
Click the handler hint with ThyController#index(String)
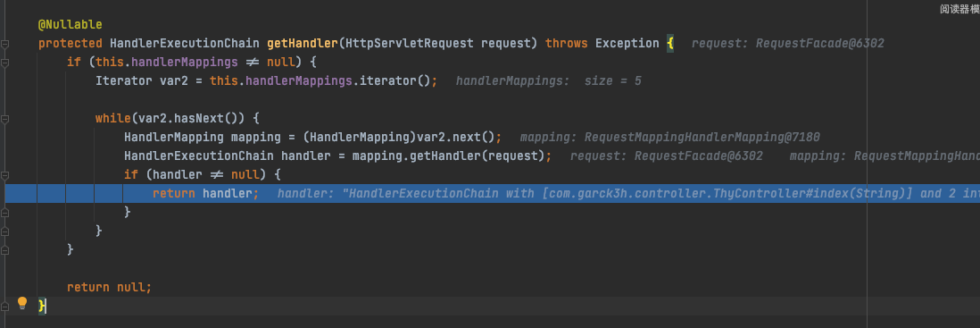coord(628,193)
